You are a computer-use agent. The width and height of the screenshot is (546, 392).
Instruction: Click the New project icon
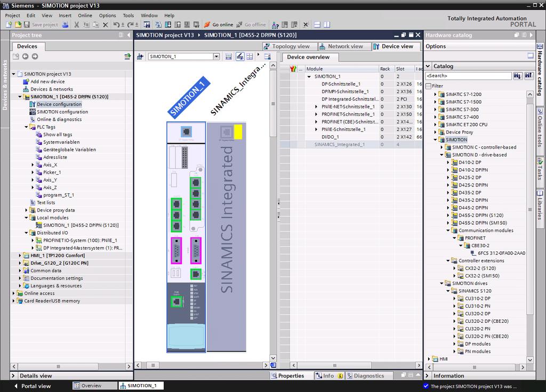(9, 24)
